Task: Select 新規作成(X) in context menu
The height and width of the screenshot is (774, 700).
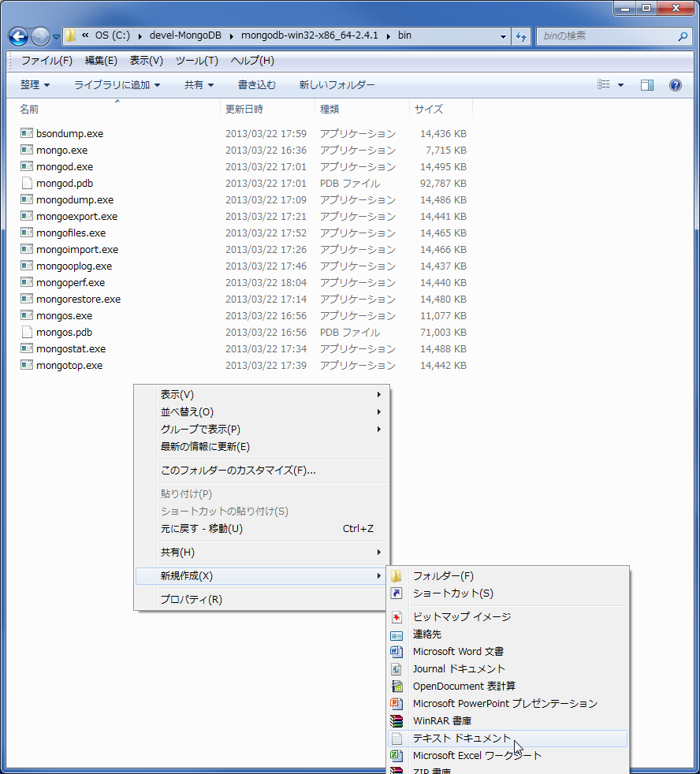Action: tap(262, 576)
